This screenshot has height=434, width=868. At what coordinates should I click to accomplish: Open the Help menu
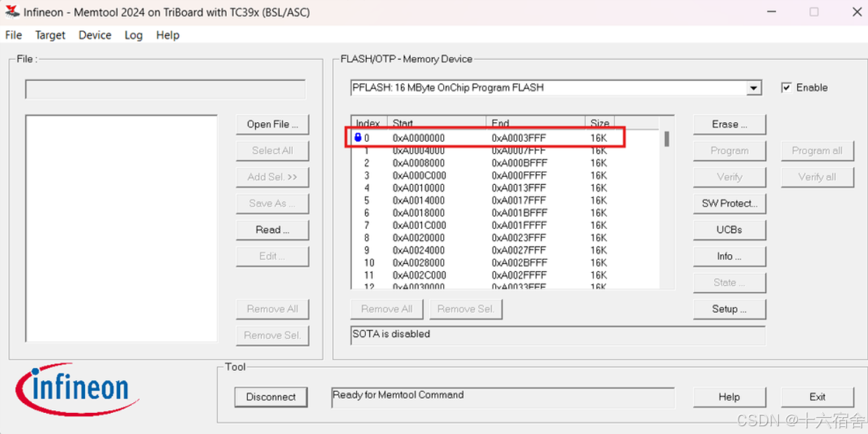tap(168, 35)
